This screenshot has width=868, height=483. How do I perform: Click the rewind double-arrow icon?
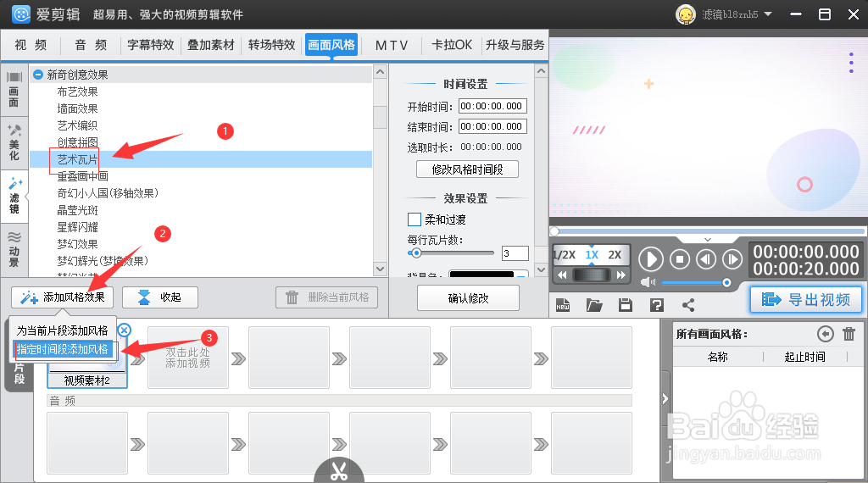click(562, 275)
